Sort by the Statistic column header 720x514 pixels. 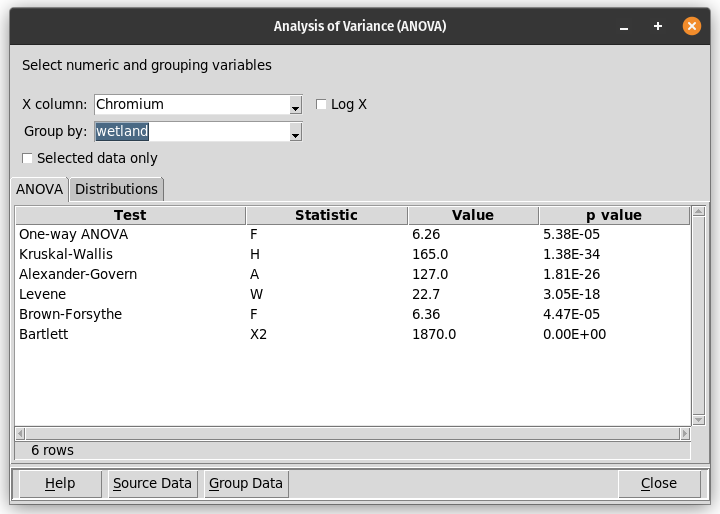click(x=326, y=215)
